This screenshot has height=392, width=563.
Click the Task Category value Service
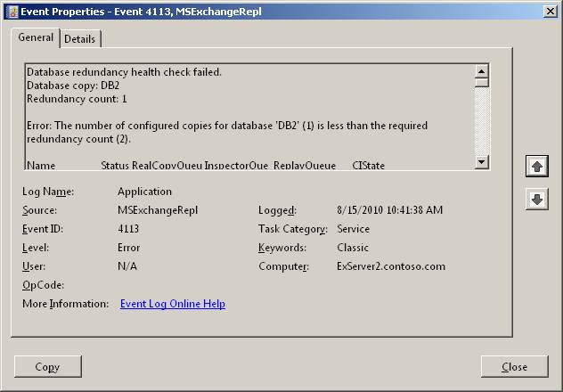(354, 229)
